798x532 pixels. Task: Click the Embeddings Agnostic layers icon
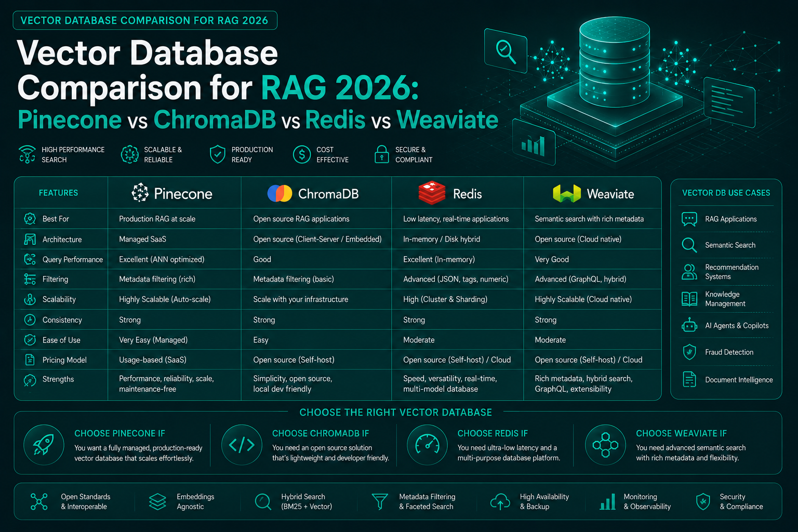tap(157, 501)
